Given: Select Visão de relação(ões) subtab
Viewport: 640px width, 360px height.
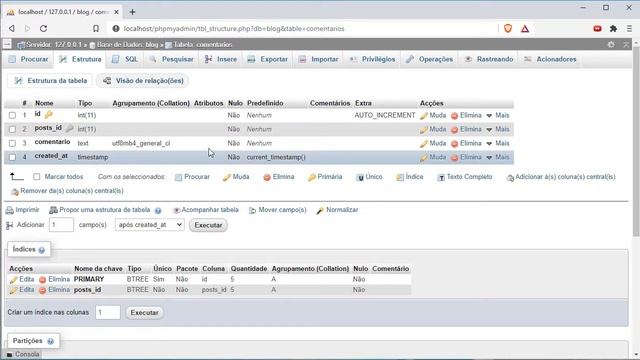Looking at the screenshot, I should coord(144,81).
